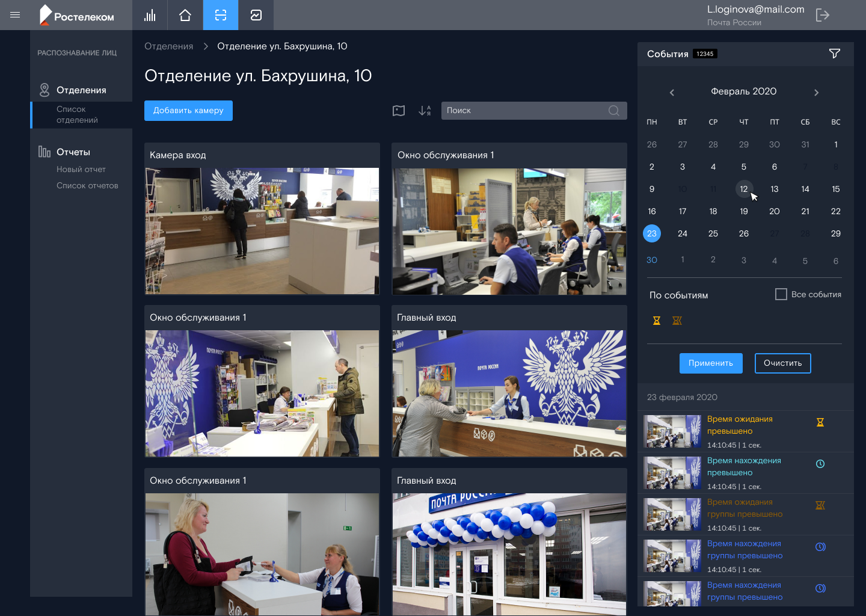Click the По событиям section label

pos(678,295)
